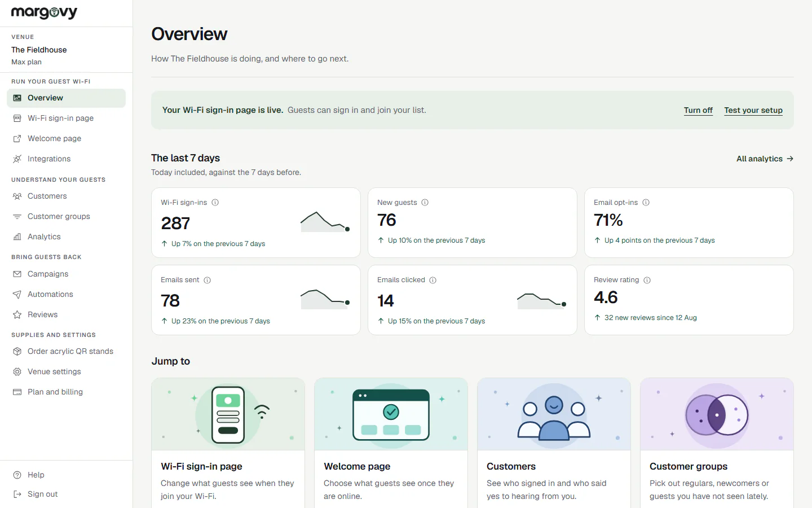
Task: Click the Test your setup link
Action: click(753, 110)
